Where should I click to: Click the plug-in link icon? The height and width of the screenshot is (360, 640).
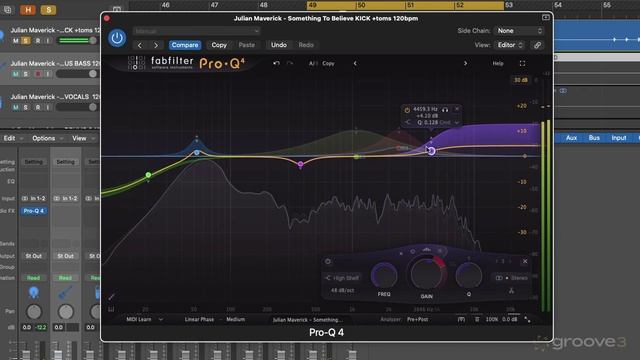pos(538,45)
